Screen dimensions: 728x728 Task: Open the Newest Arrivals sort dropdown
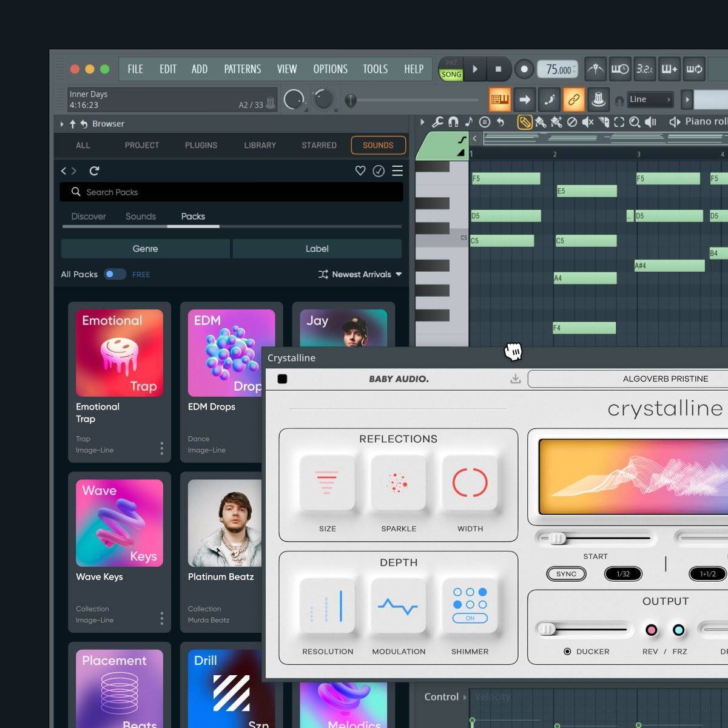coord(360,274)
